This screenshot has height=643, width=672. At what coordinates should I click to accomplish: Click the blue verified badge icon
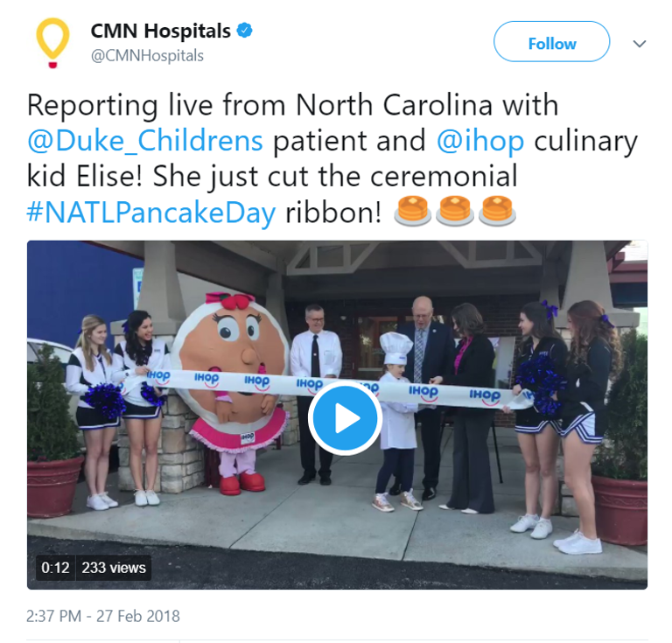(245, 31)
